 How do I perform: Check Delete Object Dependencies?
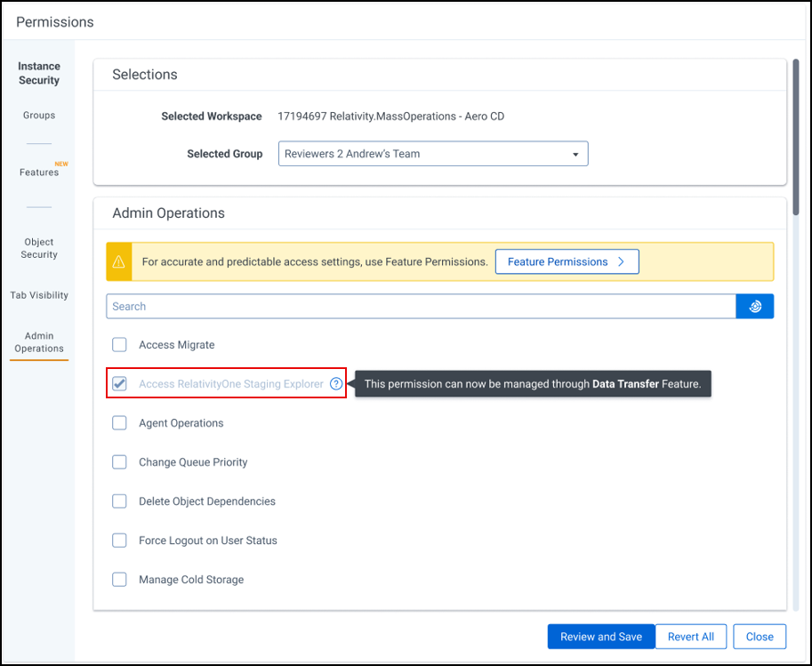pos(119,501)
